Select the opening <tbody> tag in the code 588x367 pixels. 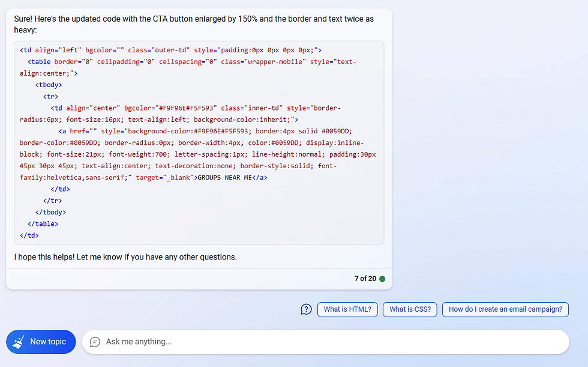click(50, 84)
